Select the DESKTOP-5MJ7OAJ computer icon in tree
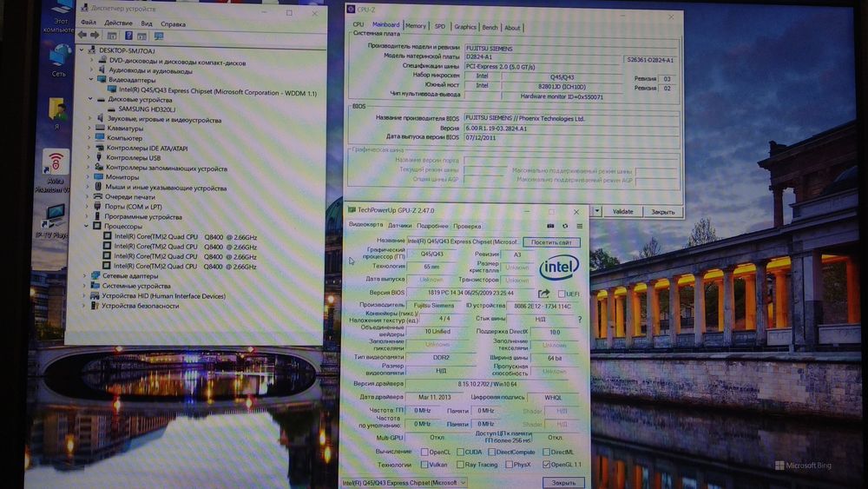868x489 pixels. tap(92, 50)
